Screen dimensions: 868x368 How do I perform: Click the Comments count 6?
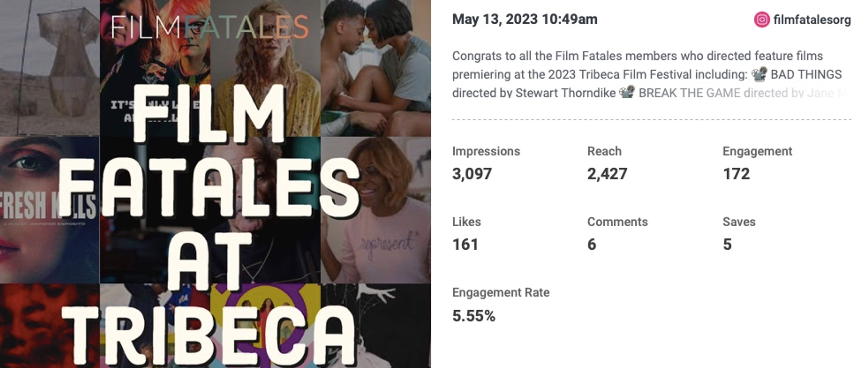coord(592,244)
